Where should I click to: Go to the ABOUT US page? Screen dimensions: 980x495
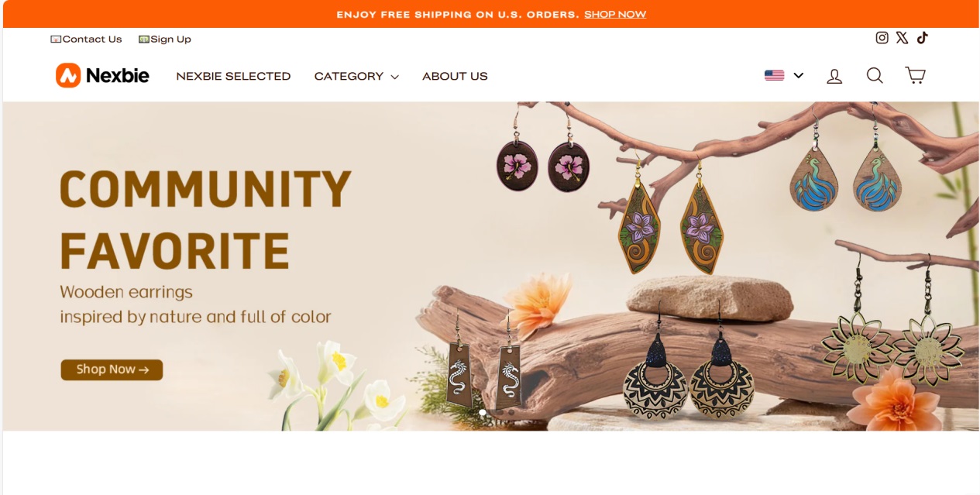pyautogui.click(x=455, y=76)
